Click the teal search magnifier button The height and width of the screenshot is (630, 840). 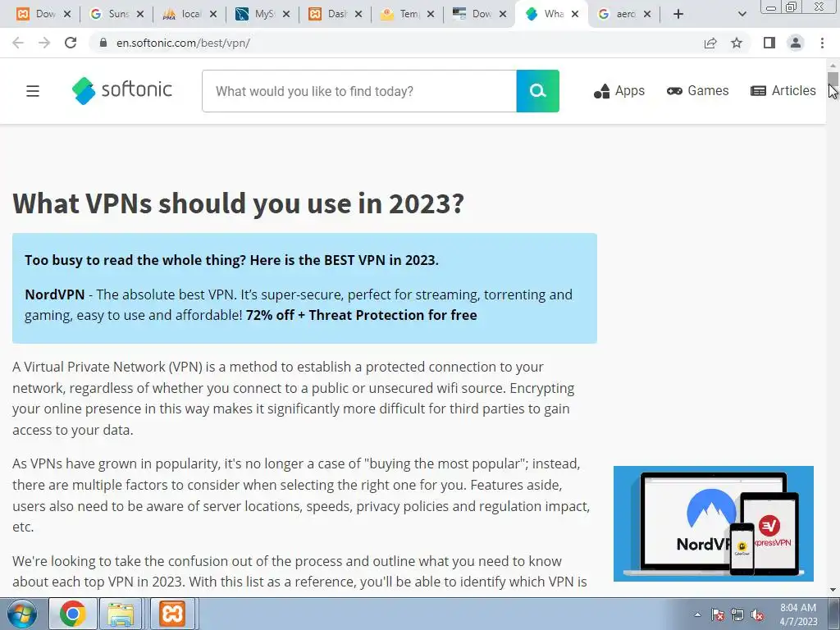pyautogui.click(x=537, y=91)
